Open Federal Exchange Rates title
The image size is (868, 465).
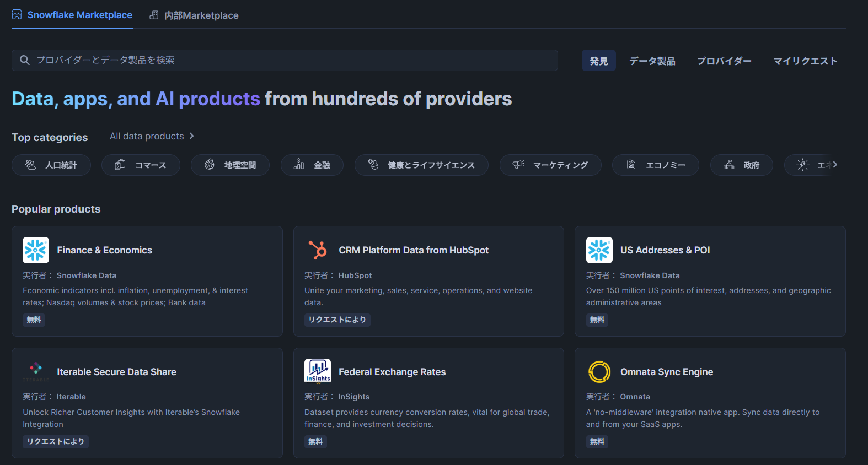pyautogui.click(x=392, y=372)
